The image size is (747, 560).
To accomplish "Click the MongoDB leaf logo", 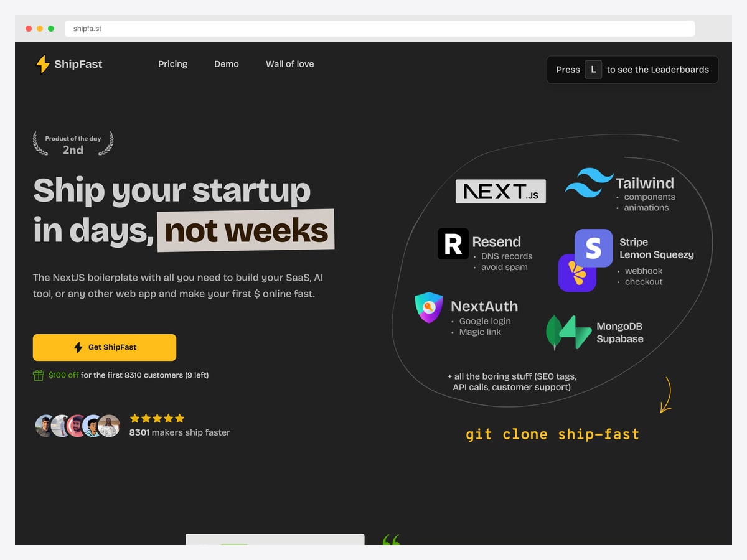I will (x=553, y=332).
